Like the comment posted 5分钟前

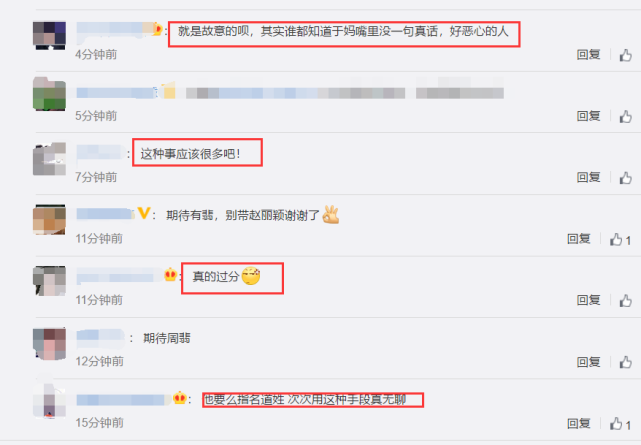[x=625, y=116]
